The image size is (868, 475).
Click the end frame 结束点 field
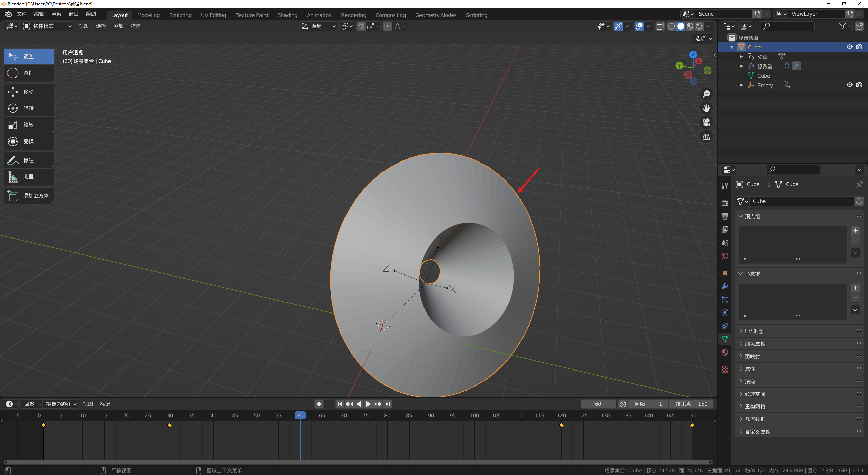tap(691, 404)
